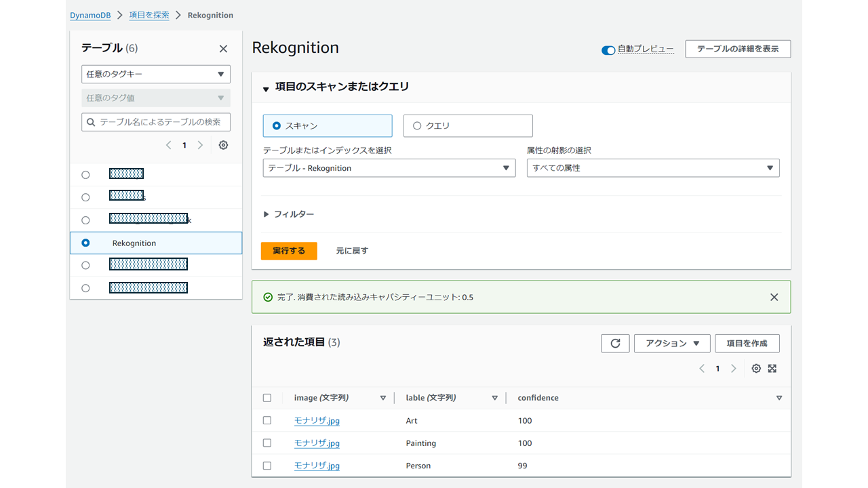Open the preferences gear for returned items
The width and height of the screenshot is (868, 488).
756,368
